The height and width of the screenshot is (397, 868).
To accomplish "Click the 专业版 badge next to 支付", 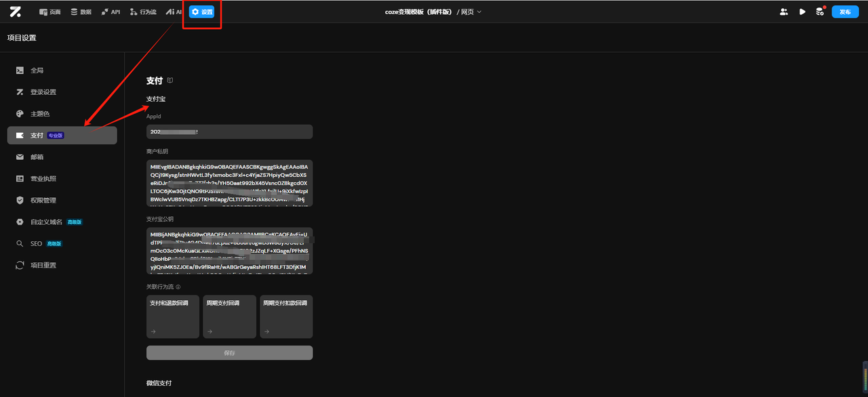I will tap(56, 135).
